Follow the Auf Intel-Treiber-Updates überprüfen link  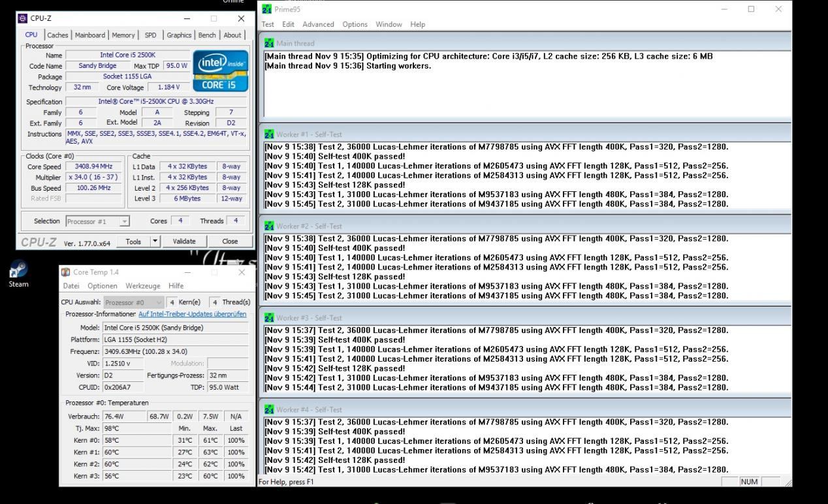pos(193,314)
